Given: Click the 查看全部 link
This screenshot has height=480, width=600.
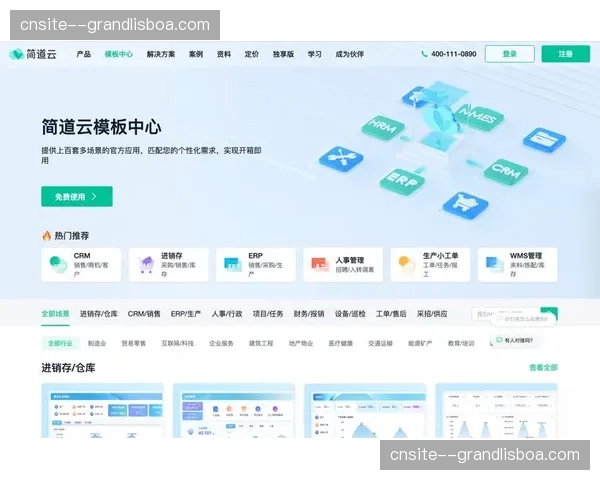Looking at the screenshot, I should point(543,368).
